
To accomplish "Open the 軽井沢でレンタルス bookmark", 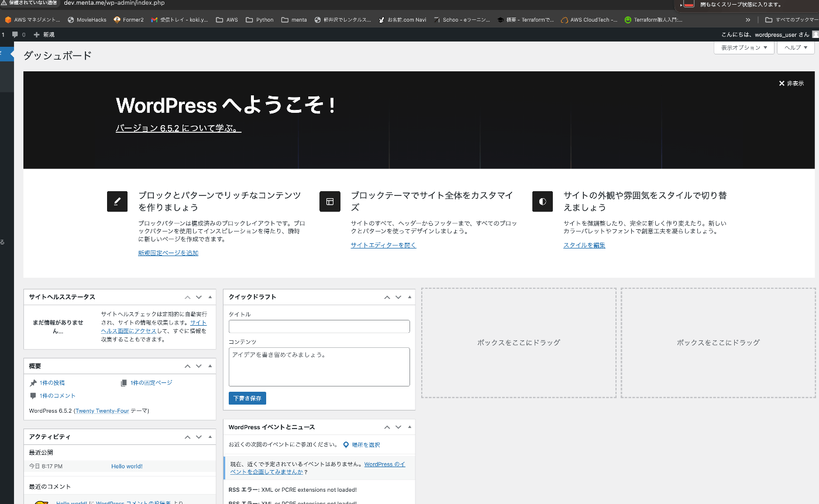I will pos(343,20).
